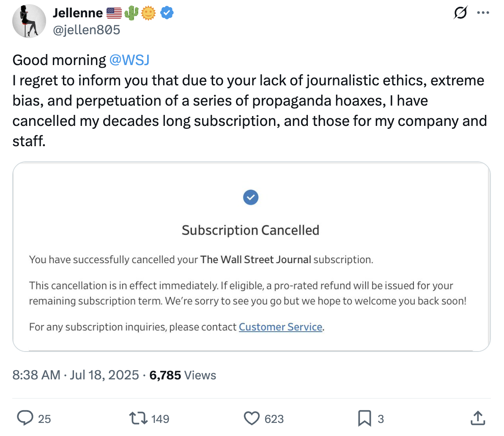Click the 149 reposts count
504x436 pixels.
[x=160, y=419]
